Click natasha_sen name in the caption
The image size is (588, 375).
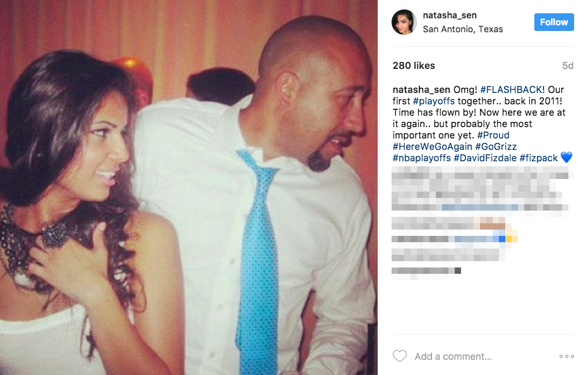coord(421,90)
